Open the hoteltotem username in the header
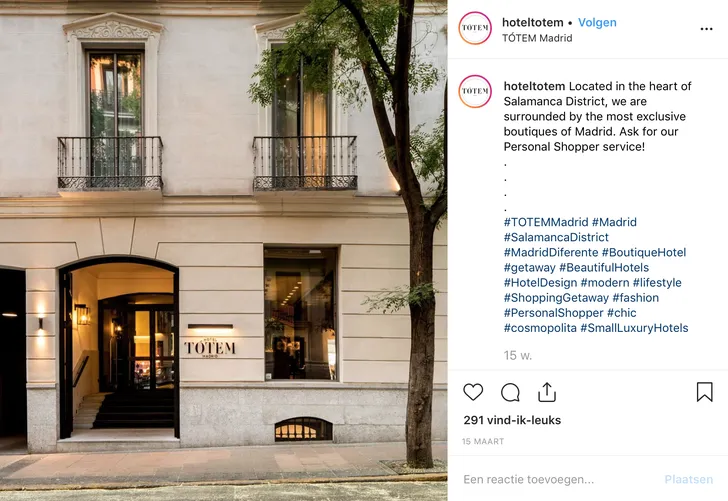This screenshot has height=501, width=728. pyautogui.click(x=533, y=22)
